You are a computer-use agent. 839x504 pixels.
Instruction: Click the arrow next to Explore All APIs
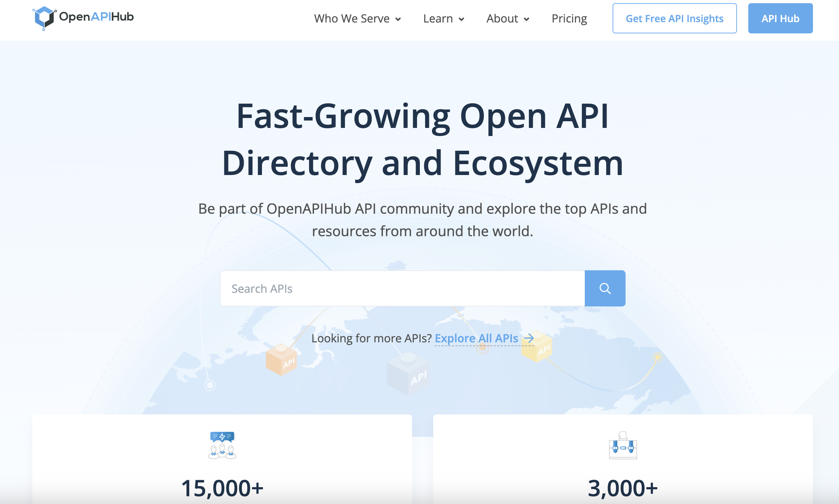coord(529,338)
